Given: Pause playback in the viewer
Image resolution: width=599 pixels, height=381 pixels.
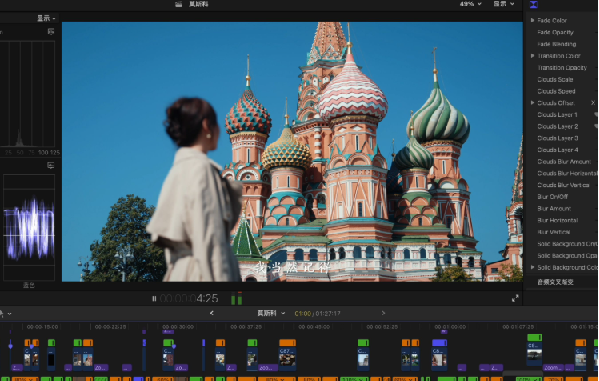Looking at the screenshot, I should coord(154,298).
